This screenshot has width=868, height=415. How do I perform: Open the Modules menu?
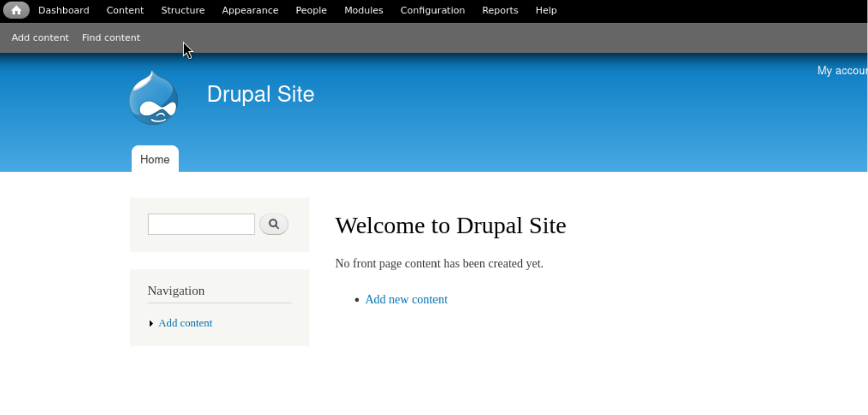pyautogui.click(x=364, y=10)
